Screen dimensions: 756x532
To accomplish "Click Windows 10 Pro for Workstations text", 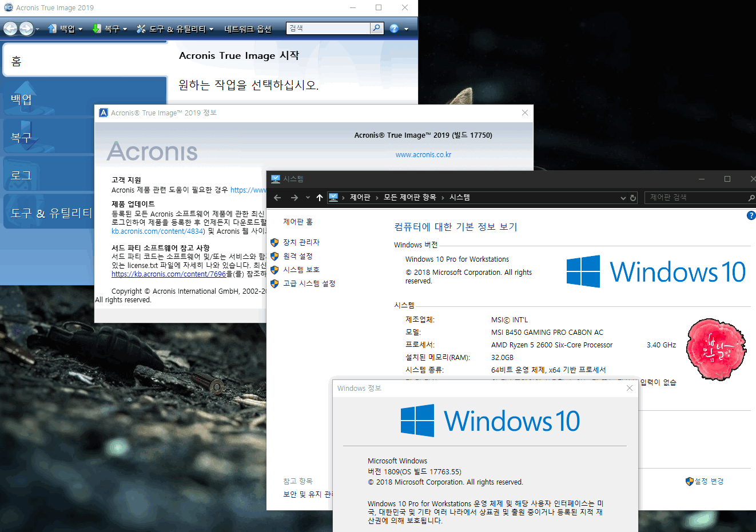I will click(457, 259).
